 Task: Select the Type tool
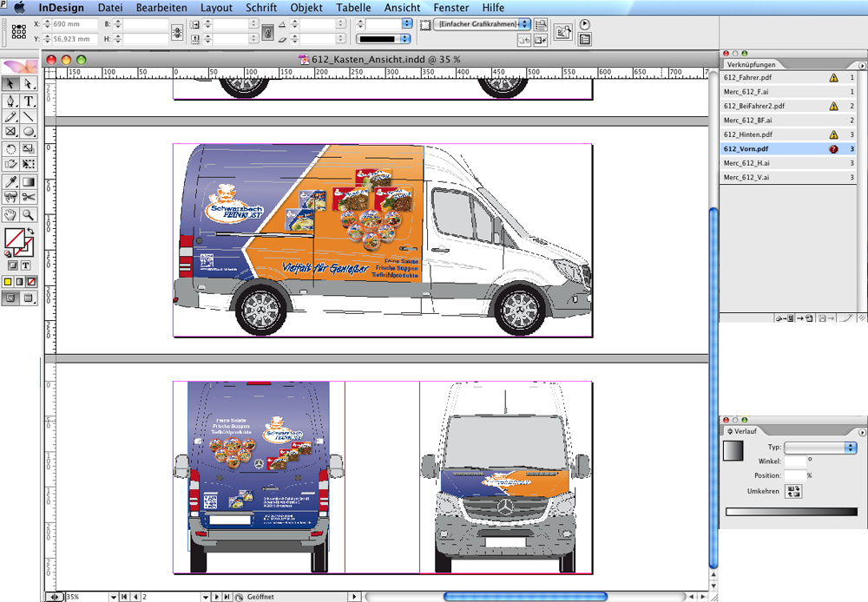[29, 101]
